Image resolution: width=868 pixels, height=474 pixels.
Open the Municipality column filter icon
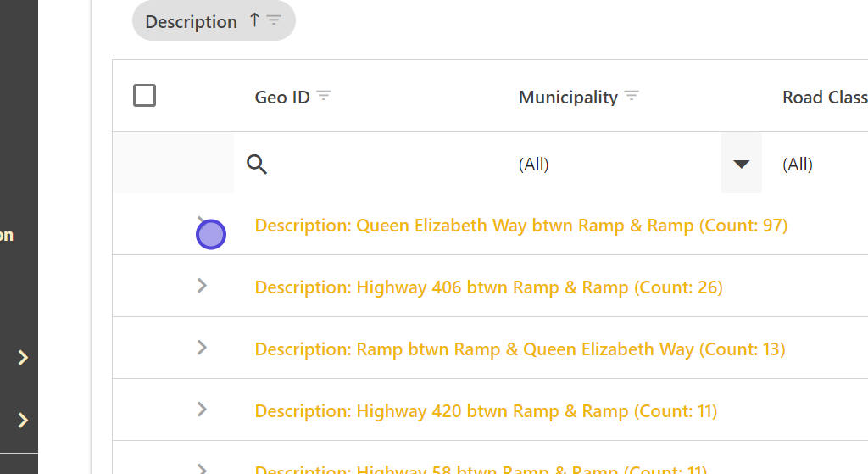pyautogui.click(x=632, y=97)
